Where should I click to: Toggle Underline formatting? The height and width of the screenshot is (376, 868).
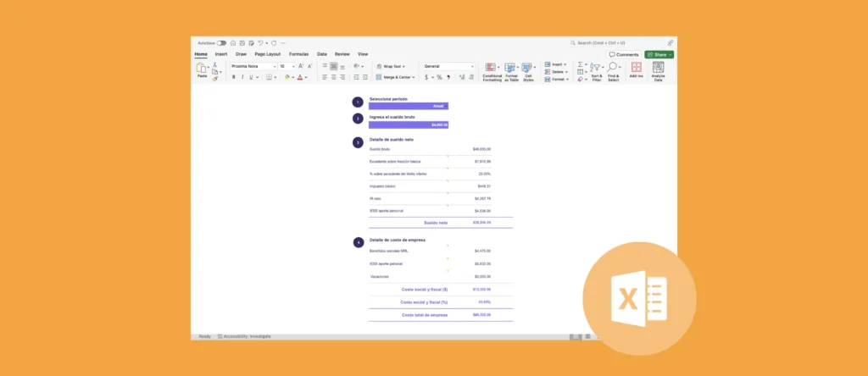coord(251,77)
